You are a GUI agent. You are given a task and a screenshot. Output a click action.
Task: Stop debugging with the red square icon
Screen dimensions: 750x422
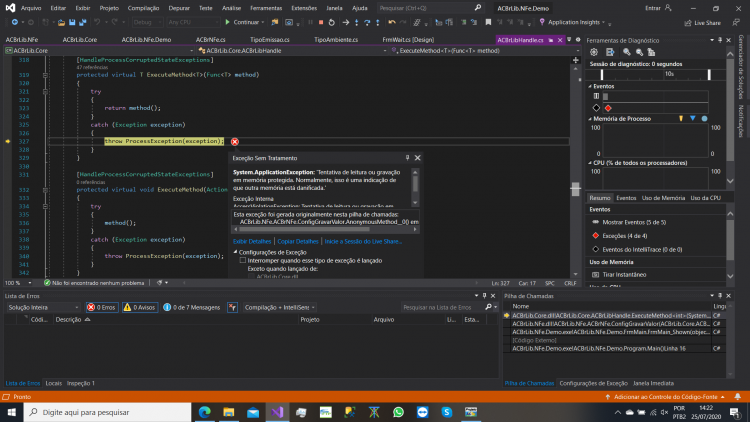(x=321, y=22)
